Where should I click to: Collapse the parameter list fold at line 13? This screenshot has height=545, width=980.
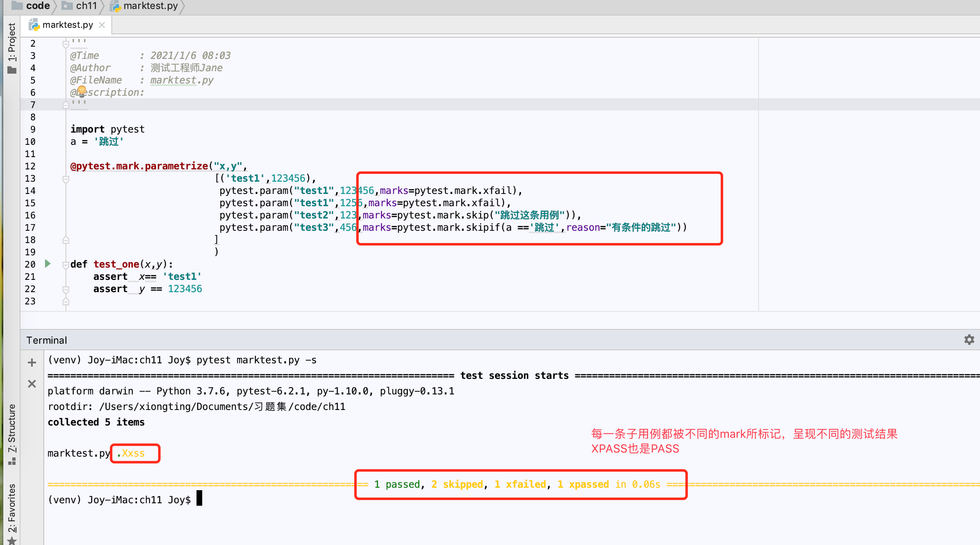click(65, 179)
